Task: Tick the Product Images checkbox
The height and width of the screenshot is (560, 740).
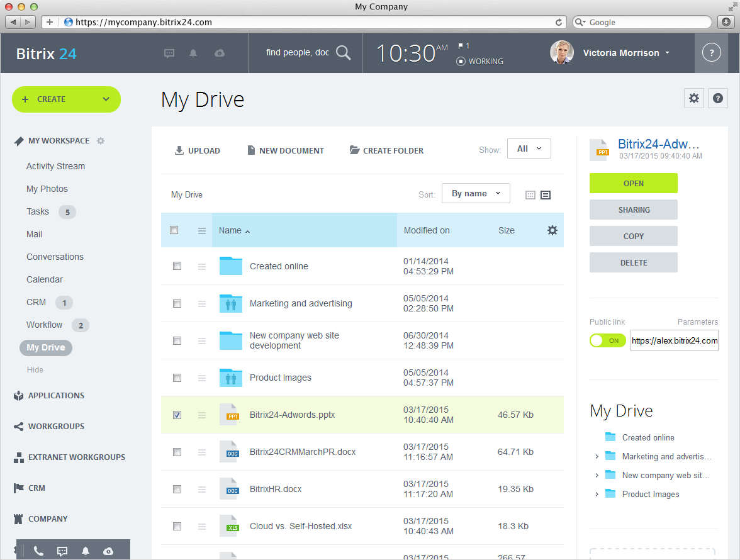Action: coord(177,378)
